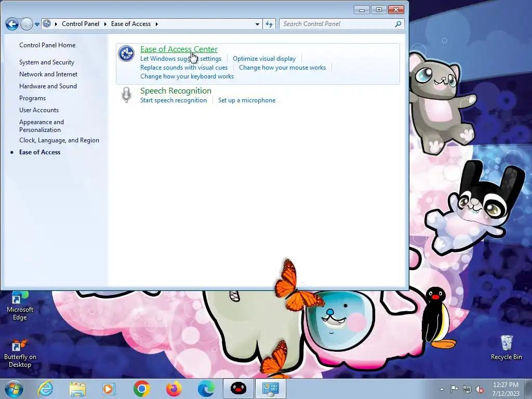Open Network and Internet category
532x399 pixels.
(48, 74)
